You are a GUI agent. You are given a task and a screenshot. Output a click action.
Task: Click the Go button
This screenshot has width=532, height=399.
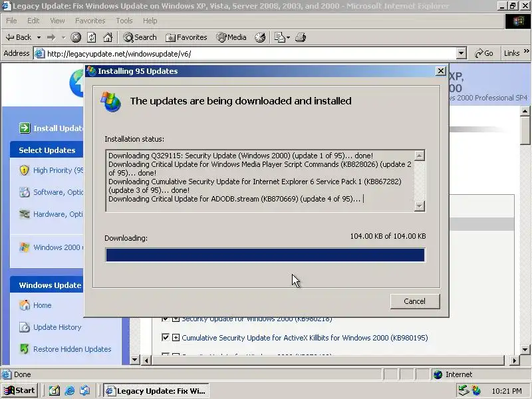[x=484, y=53]
